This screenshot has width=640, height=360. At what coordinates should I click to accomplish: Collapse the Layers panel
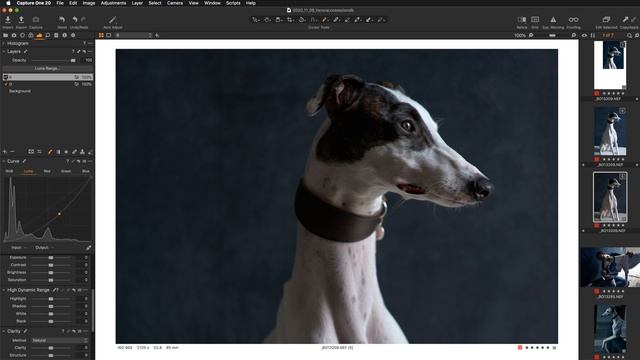click(x=4, y=52)
